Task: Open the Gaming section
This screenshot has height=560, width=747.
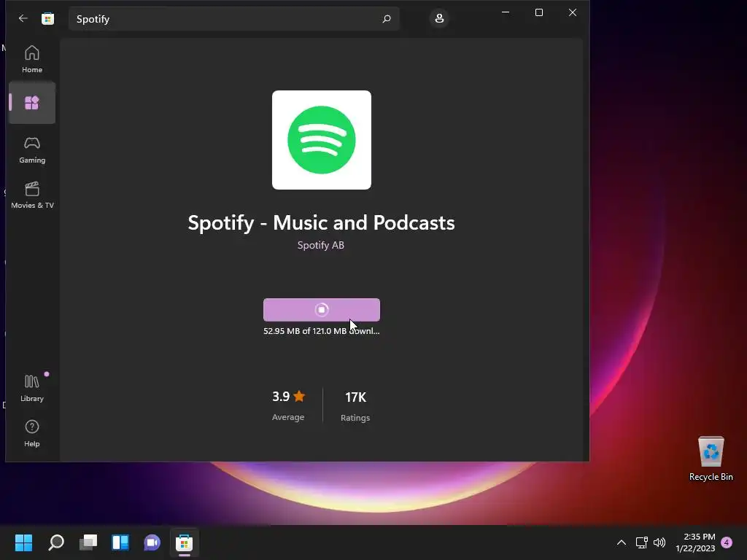Action: pyautogui.click(x=32, y=150)
